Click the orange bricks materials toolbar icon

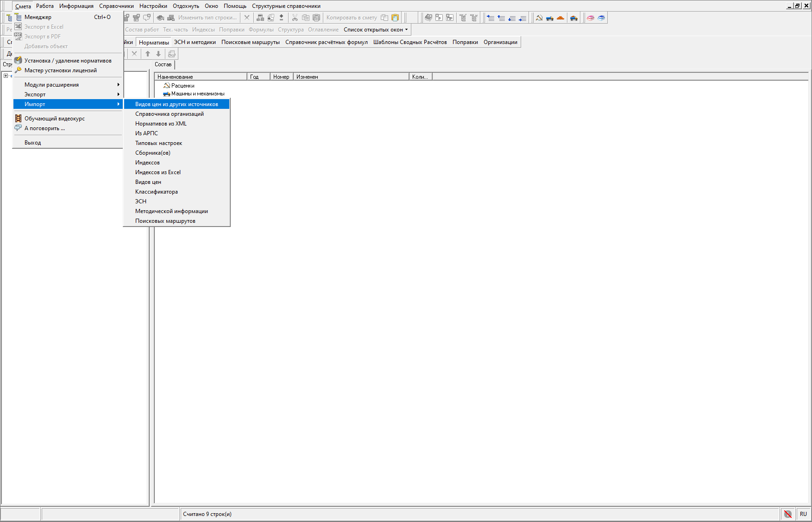(x=560, y=18)
